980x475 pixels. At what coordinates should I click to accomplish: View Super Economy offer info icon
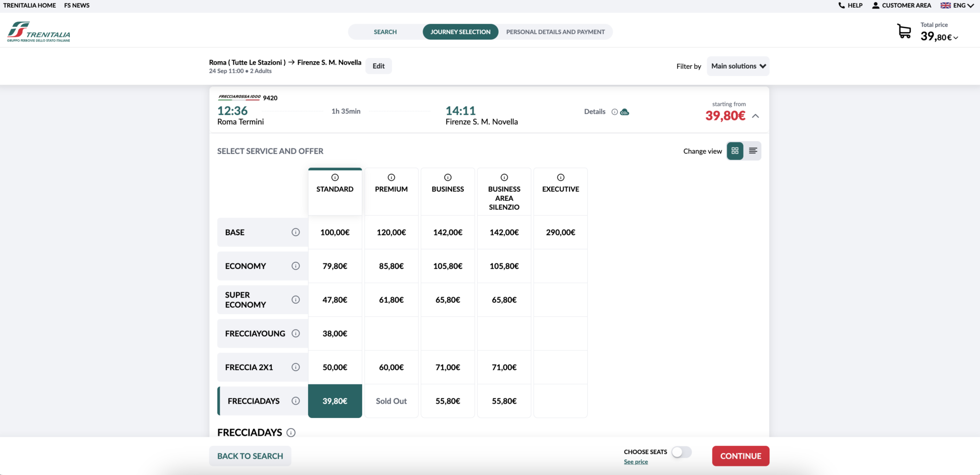(x=296, y=299)
